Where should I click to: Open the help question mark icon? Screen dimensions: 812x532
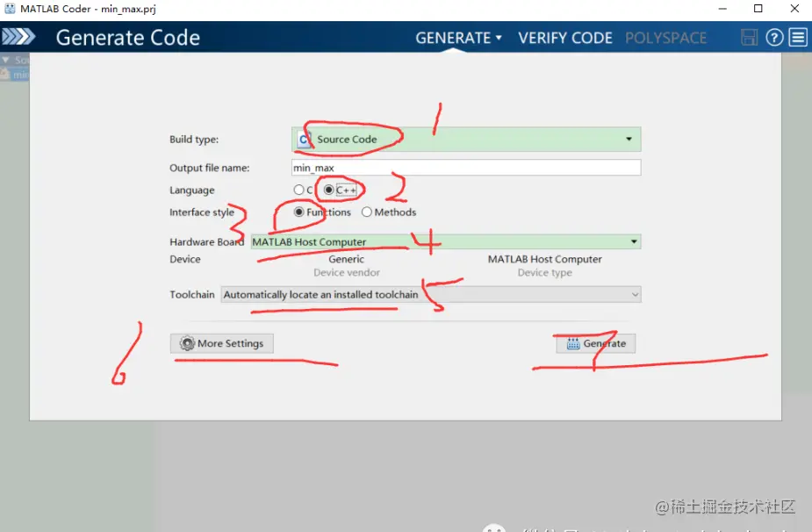tap(774, 37)
